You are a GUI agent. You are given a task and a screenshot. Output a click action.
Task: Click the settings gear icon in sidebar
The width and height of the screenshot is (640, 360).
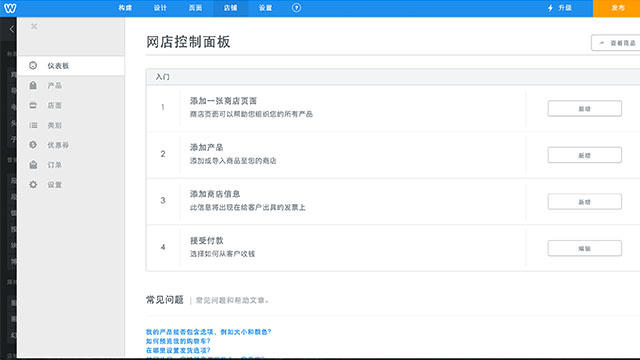pos(33,184)
